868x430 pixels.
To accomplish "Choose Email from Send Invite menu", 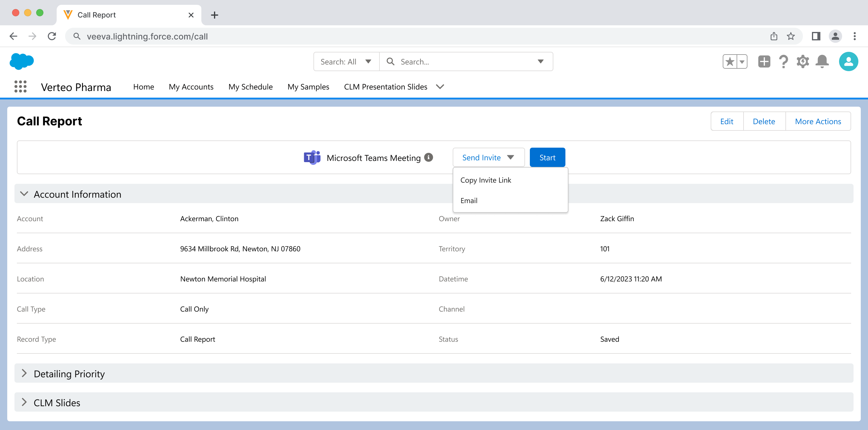I will (469, 200).
